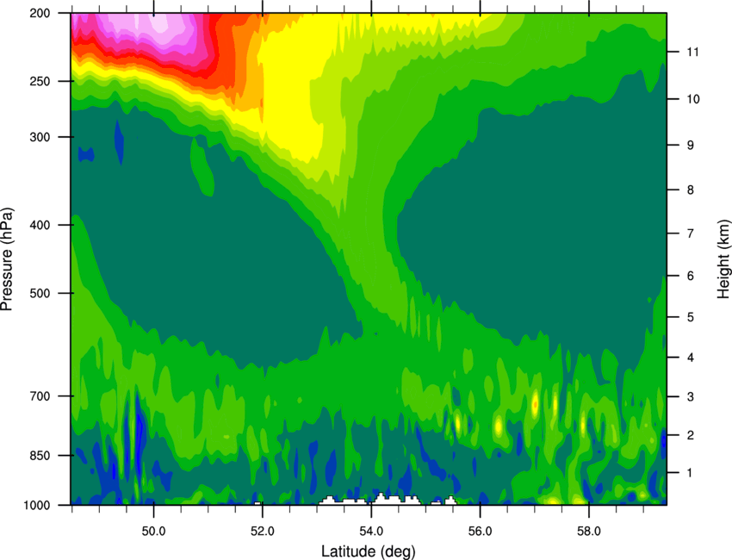Viewport: 732px width, 560px height.
Task: Click the 1 km height tick label
Action: [691, 473]
